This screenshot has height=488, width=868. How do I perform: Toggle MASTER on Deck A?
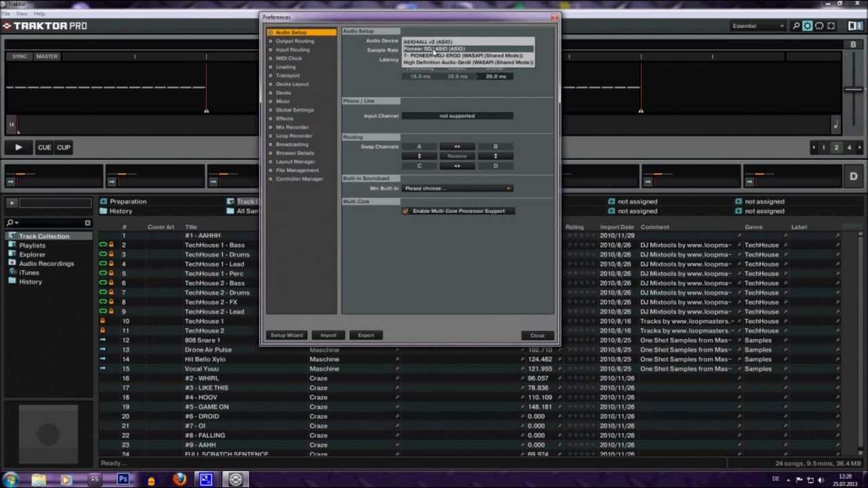click(x=47, y=56)
